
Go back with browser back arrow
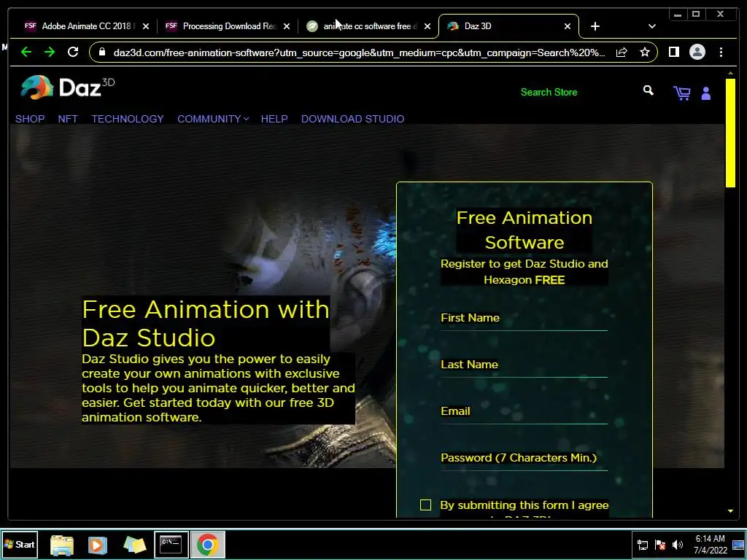tap(26, 52)
